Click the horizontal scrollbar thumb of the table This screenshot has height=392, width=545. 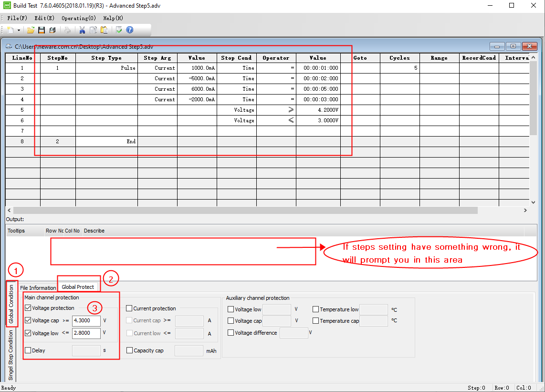point(245,211)
